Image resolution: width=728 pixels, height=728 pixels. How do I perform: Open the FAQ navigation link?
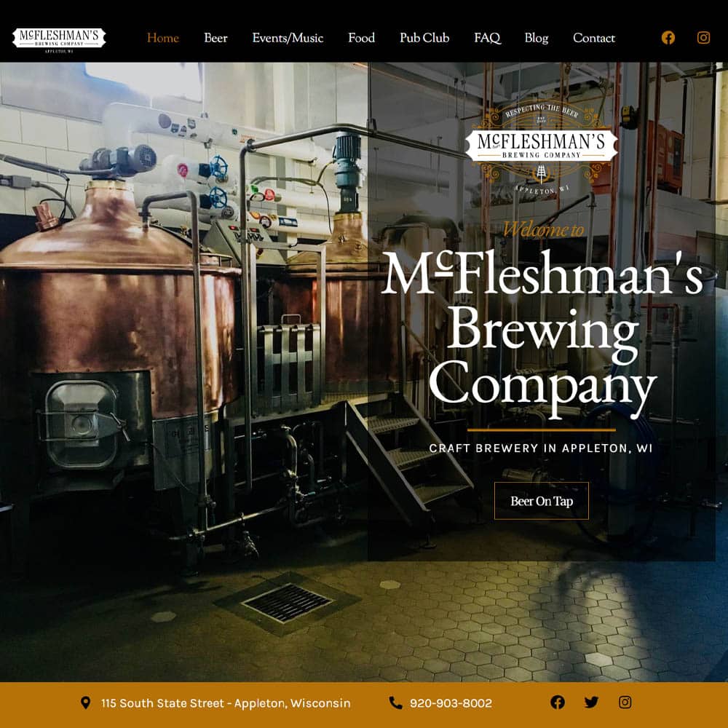click(x=488, y=38)
